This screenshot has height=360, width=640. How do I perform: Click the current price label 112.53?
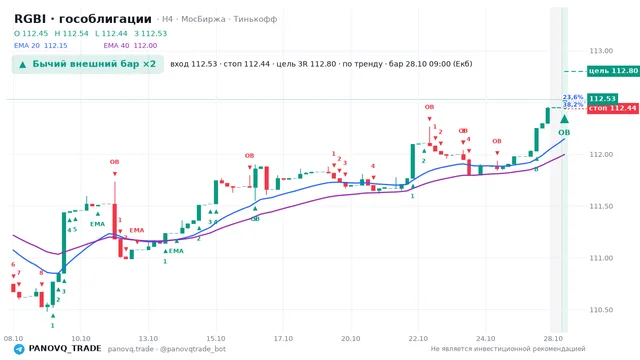[x=602, y=98]
